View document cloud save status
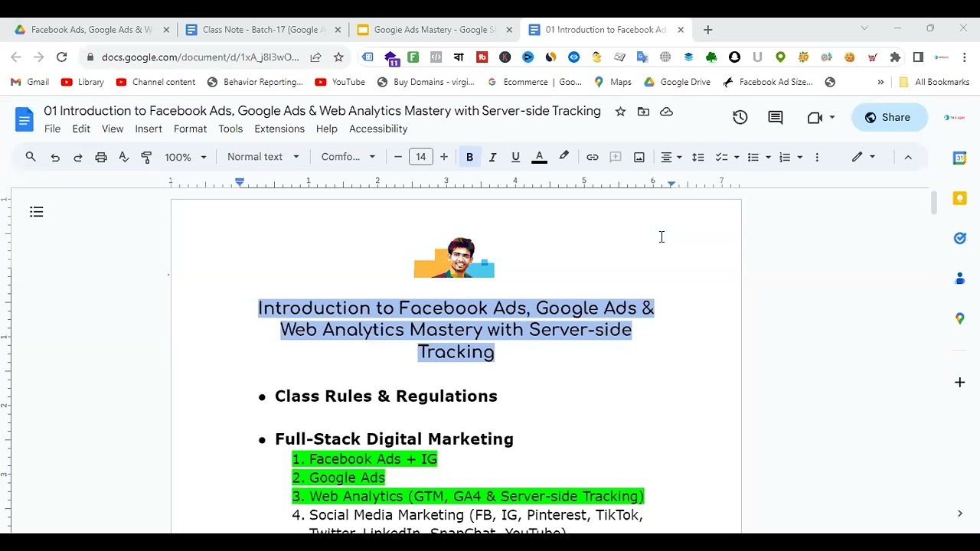Screen dimensions: 980x551 [x=667, y=112]
